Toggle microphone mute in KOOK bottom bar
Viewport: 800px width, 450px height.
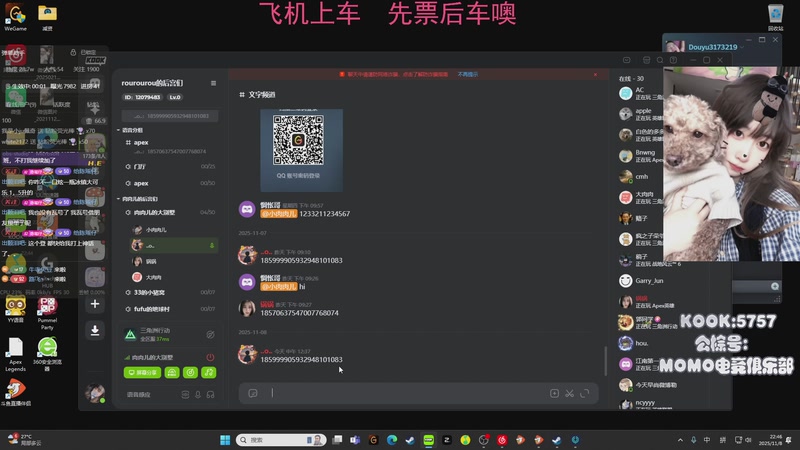[x=198, y=394]
